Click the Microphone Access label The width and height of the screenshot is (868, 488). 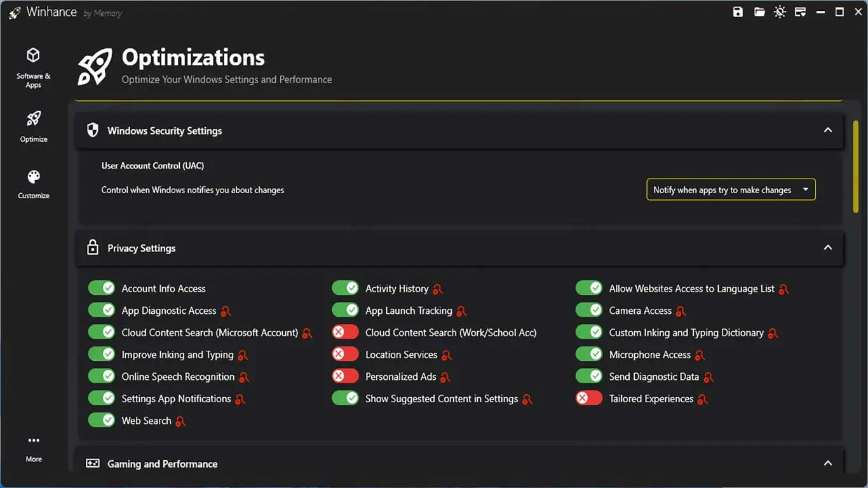coord(649,355)
